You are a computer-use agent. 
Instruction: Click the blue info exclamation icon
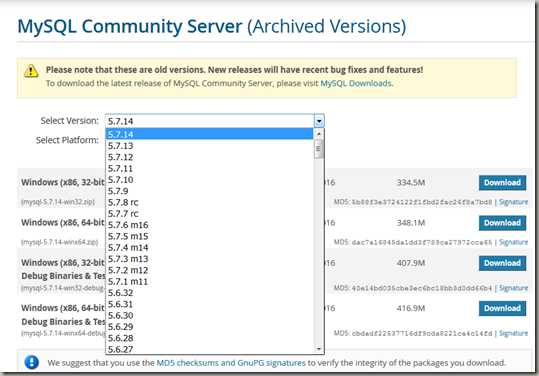tap(32, 362)
